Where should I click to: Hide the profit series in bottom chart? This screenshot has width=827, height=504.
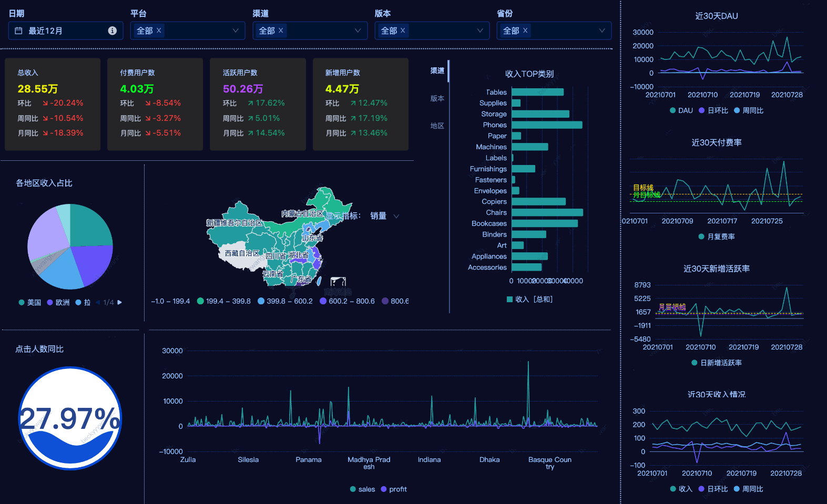coord(393,489)
